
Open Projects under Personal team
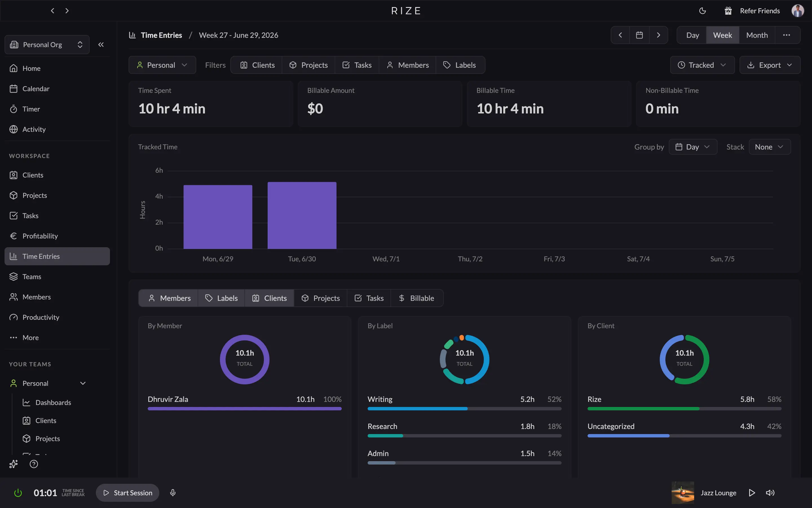click(x=47, y=439)
